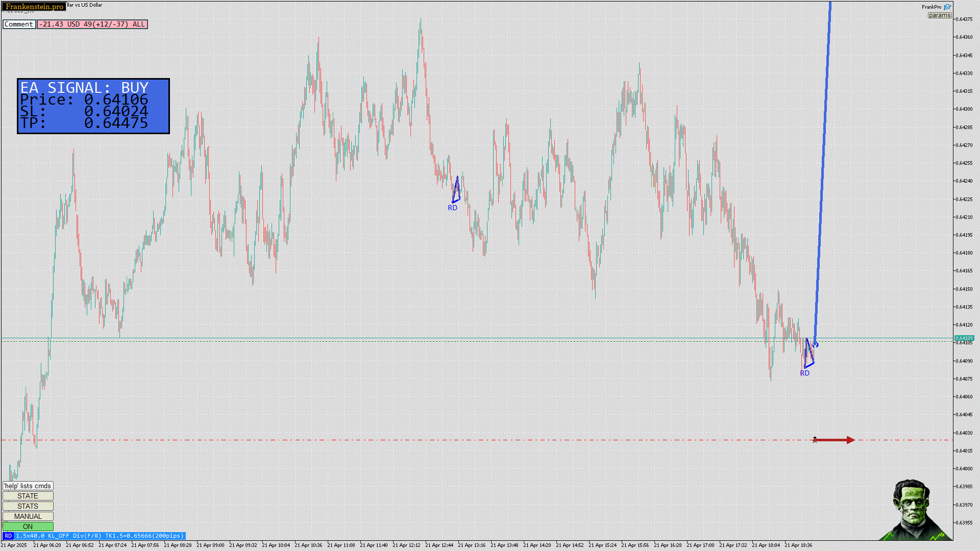The image size is (980, 551).
Task: Click the pink -21.43 USD profit summary
Action: [x=92, y=24]
